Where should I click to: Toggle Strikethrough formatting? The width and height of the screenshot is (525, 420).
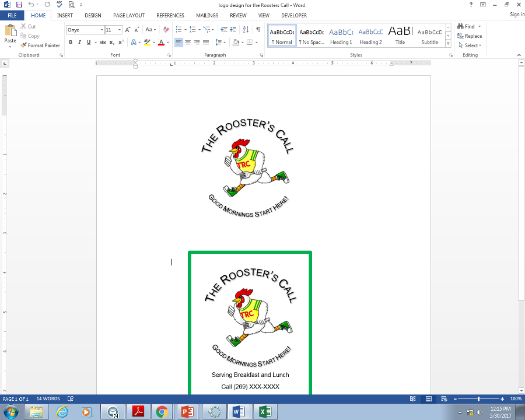tap(103, 42)
